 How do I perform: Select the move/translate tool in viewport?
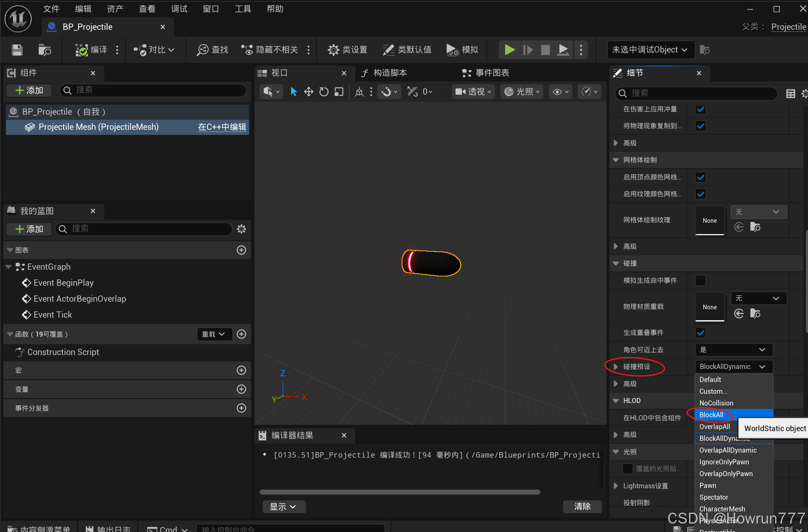pos(308,92)
